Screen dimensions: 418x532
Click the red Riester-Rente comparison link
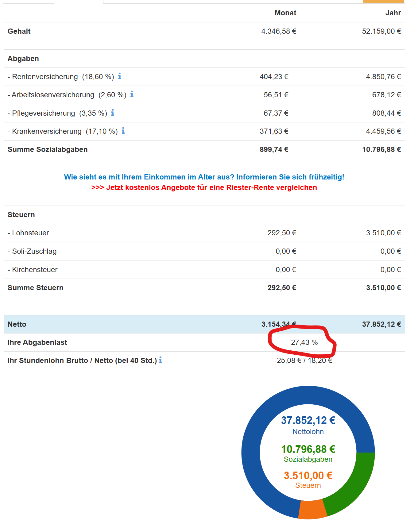204,187
